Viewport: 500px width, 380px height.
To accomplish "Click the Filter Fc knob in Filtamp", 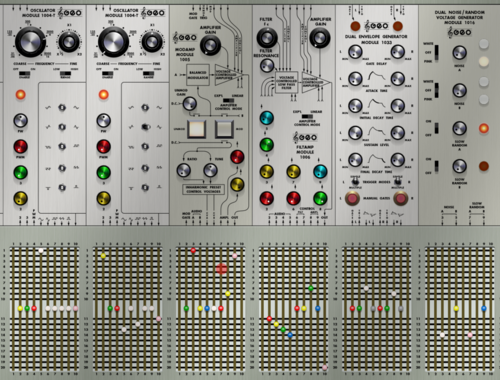I will (267, 38).
